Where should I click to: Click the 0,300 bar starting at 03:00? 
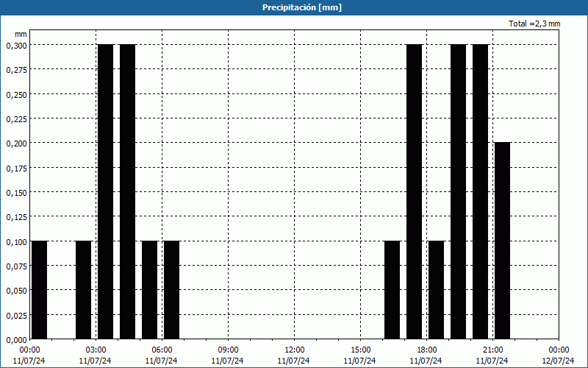tap(105, 191)
